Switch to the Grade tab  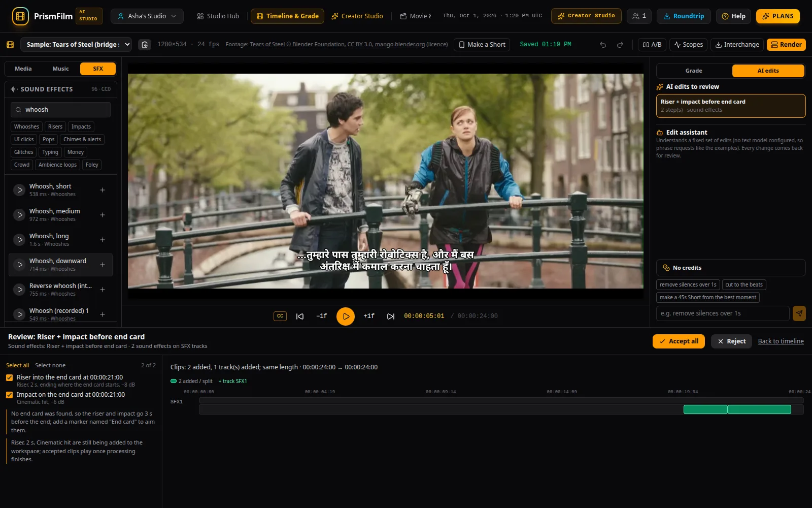[694, 71]
